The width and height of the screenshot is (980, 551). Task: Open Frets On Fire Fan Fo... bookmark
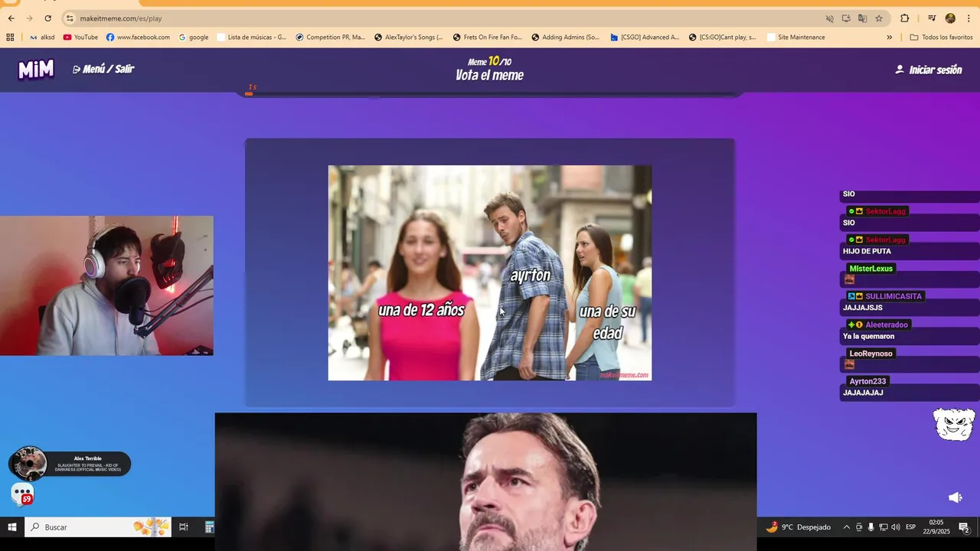(x=487, y=37)
